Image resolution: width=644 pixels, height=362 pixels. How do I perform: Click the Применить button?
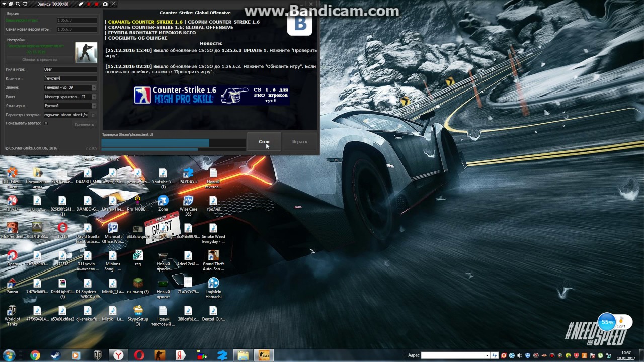84,124
